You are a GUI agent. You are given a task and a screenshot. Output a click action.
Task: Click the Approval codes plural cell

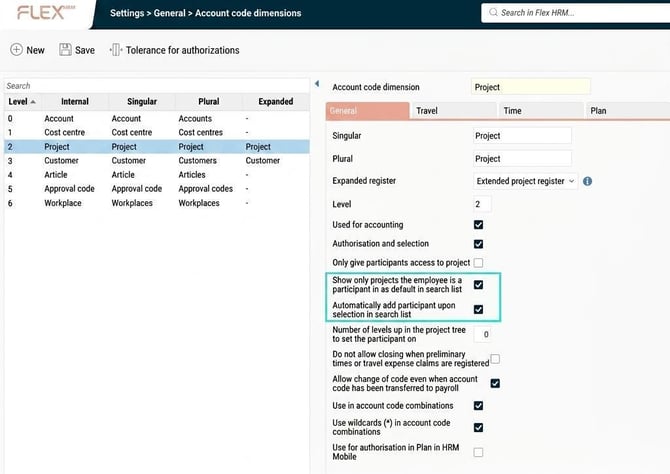(x=206, y=189)
